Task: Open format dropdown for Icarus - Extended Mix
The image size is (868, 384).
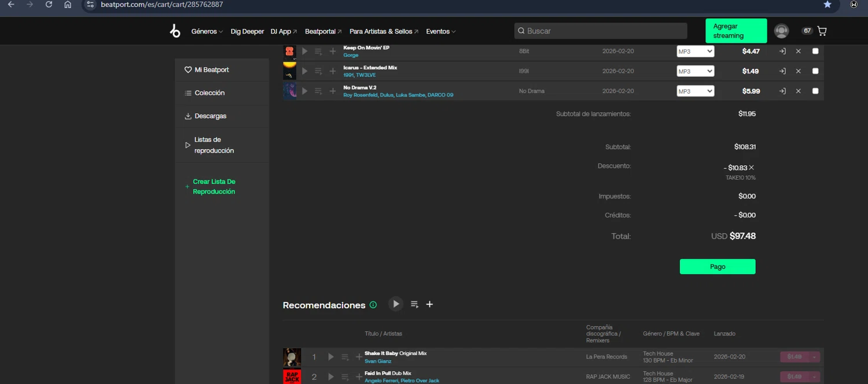Action: [x=696, y=71]
